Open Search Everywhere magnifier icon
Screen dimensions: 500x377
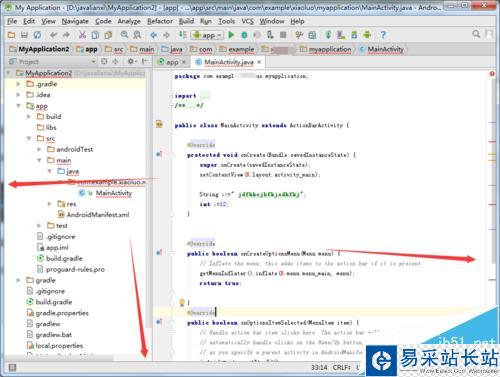tap(476, 34)
